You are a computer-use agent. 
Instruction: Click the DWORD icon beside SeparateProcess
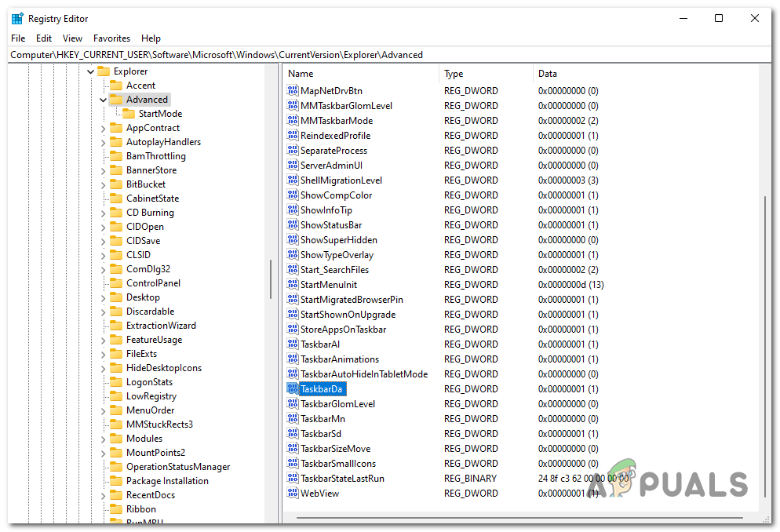tap(293, 150)
